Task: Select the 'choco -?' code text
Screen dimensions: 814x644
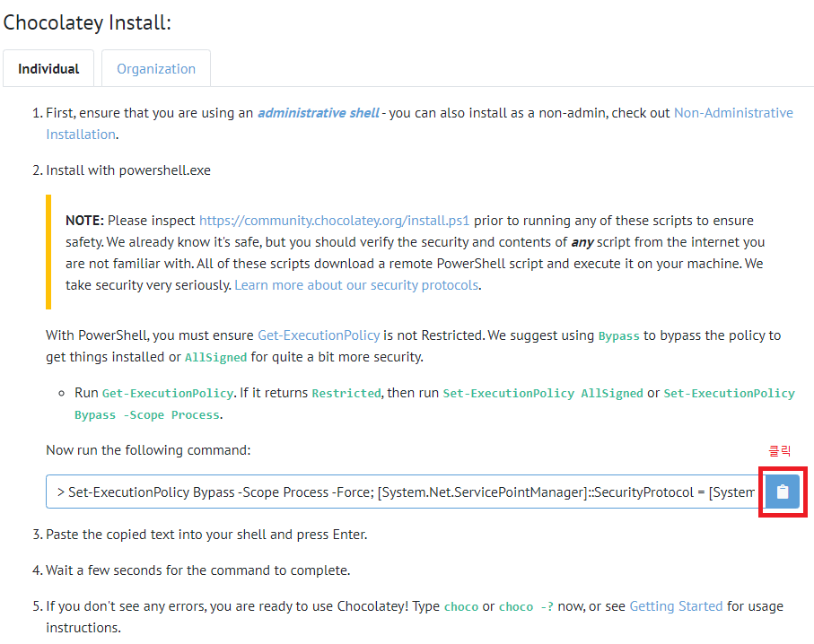Action: (526, 606)
